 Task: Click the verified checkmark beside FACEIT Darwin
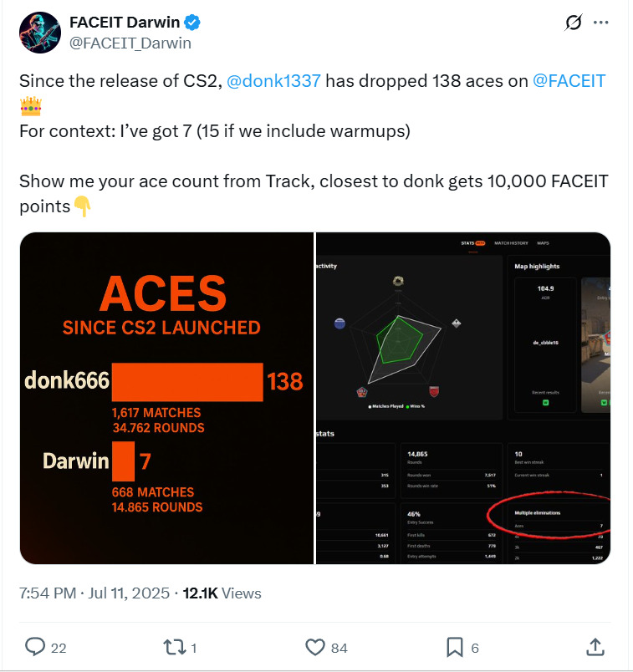[193, 23]
